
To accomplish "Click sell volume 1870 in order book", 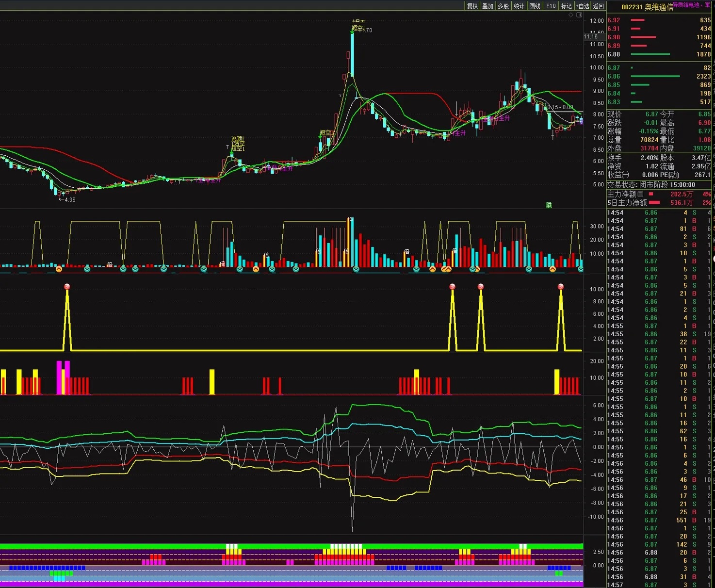I will [x=703, y=54].
